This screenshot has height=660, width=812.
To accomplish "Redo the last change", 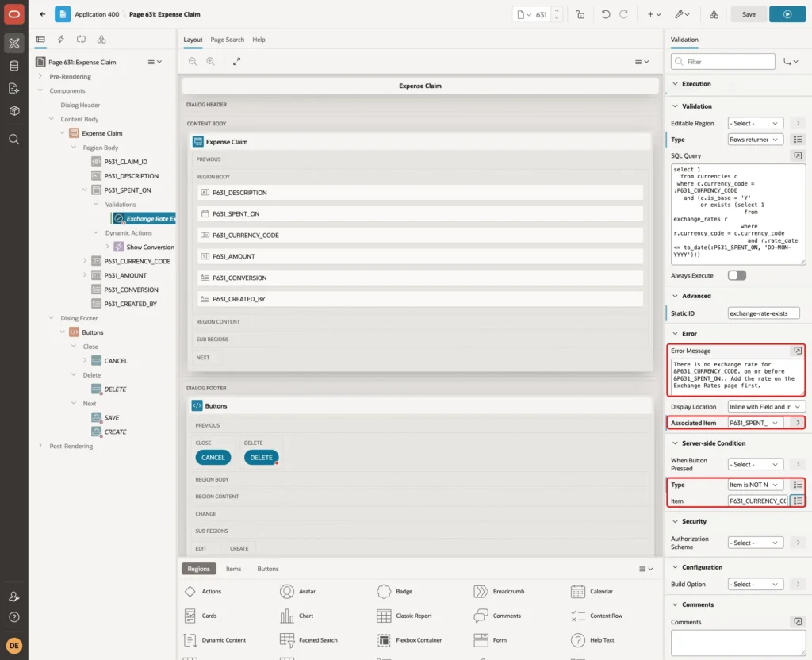I will tap(623, 14).
